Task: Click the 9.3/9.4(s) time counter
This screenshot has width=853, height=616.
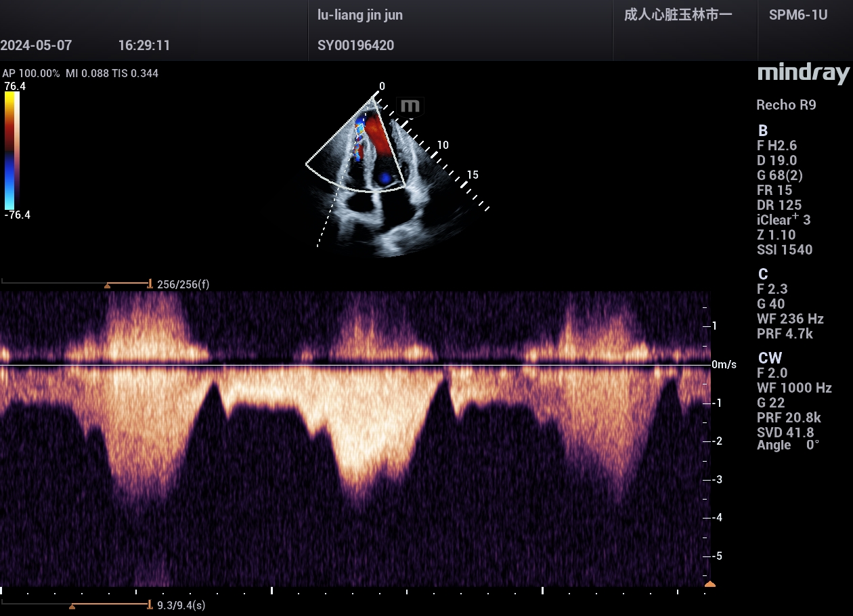Action: (x=181, y=606)
